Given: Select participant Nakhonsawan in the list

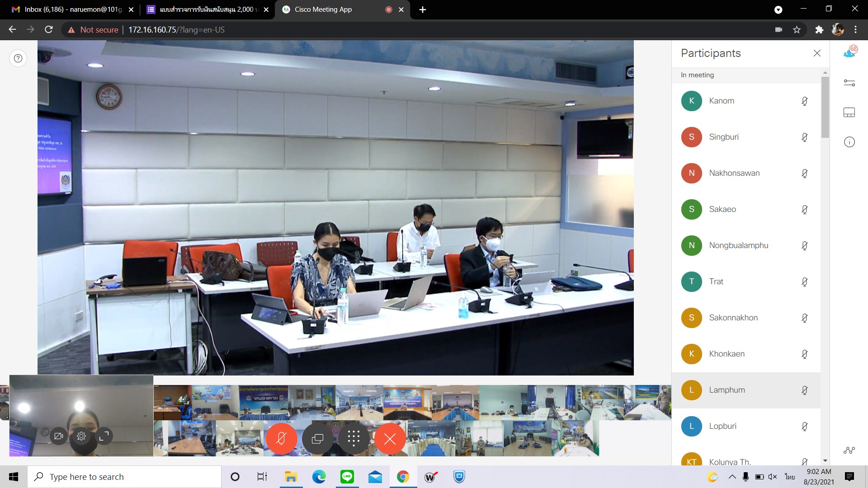Looking at the screenshot, I should [734, 173].
